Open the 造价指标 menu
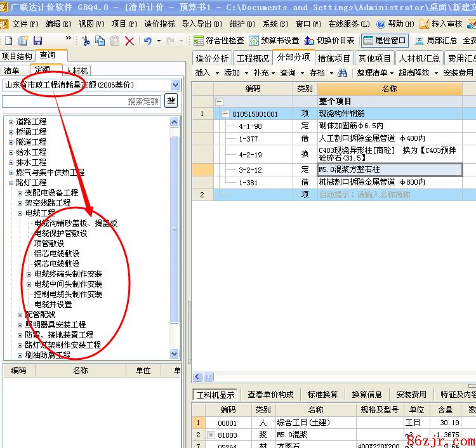This screenshot has height=448, width=476. 159,24
